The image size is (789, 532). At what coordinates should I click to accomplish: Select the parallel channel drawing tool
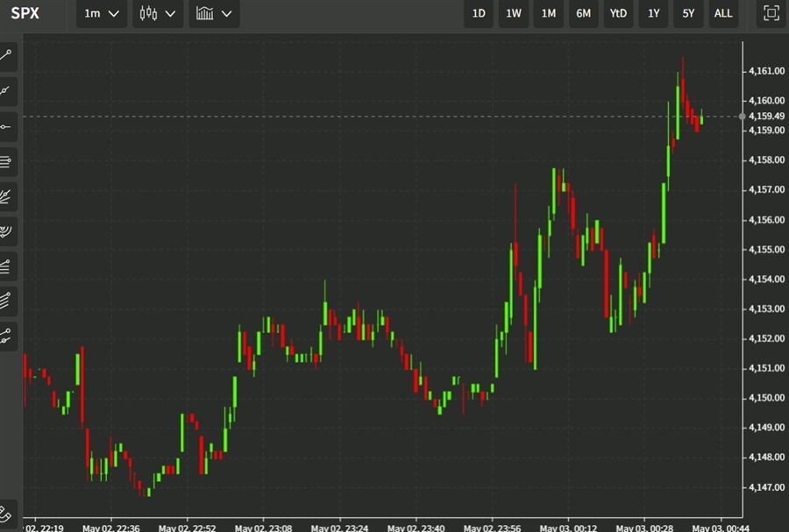click(x=7, y=161)
